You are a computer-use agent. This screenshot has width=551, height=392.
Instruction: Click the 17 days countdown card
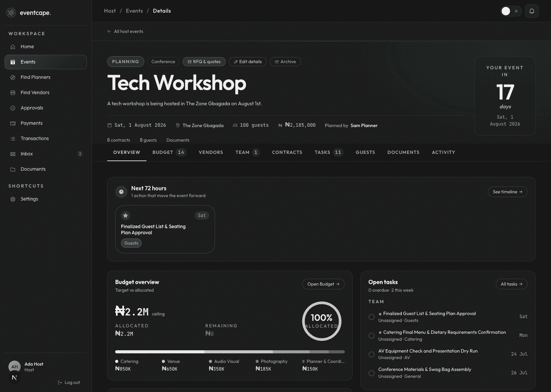tap(505, 96)
